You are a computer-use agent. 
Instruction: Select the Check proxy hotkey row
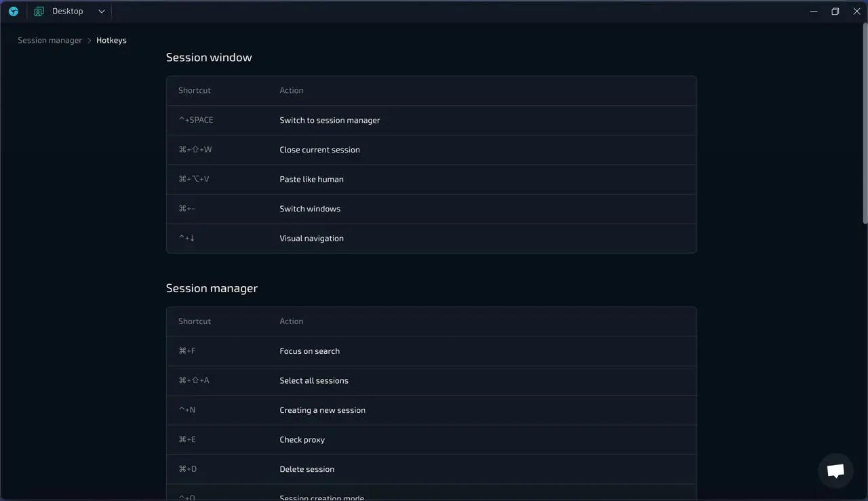[x=431, y=439]
